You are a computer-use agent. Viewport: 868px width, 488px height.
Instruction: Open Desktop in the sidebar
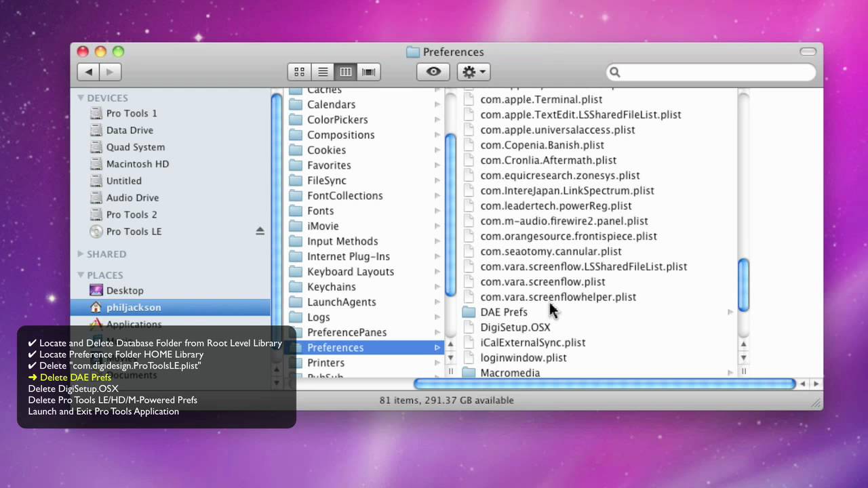(x=124, y=291)
